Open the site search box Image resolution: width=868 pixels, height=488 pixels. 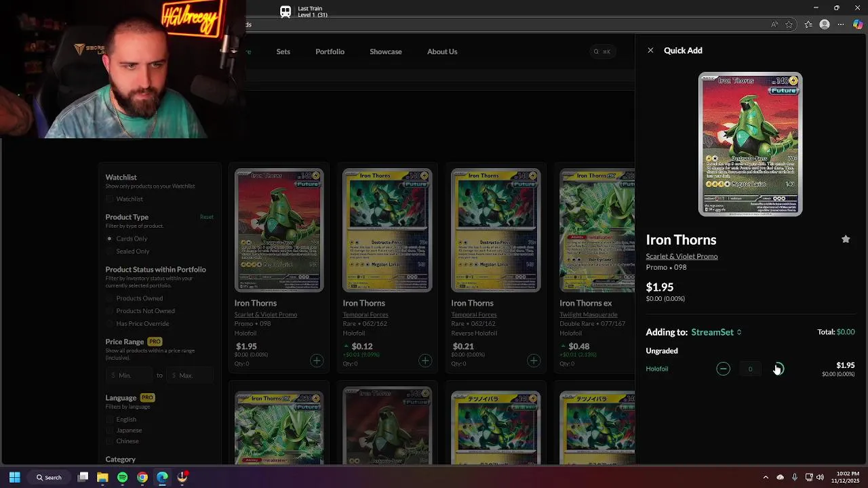coord(602,52)
